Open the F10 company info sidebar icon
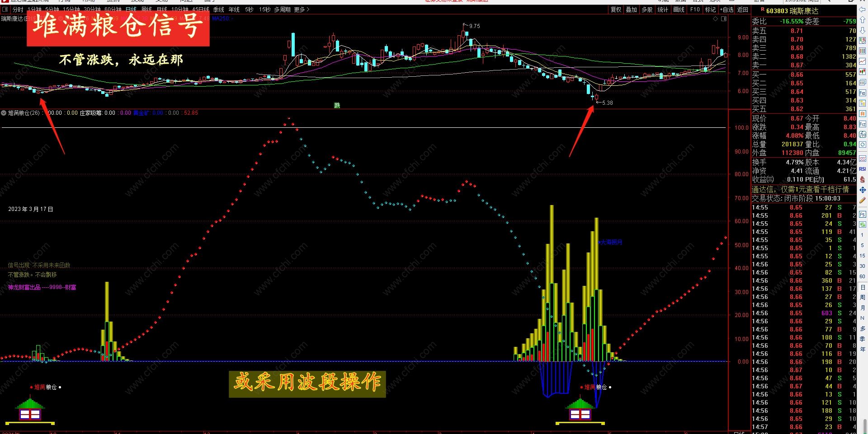This screenshot has height=434, width=868. [863, 93]
